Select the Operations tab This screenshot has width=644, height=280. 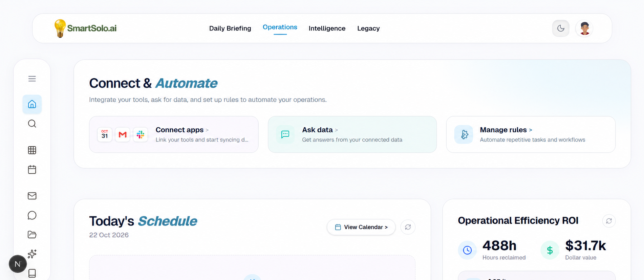pyautogui.click(x=280, y=27)
